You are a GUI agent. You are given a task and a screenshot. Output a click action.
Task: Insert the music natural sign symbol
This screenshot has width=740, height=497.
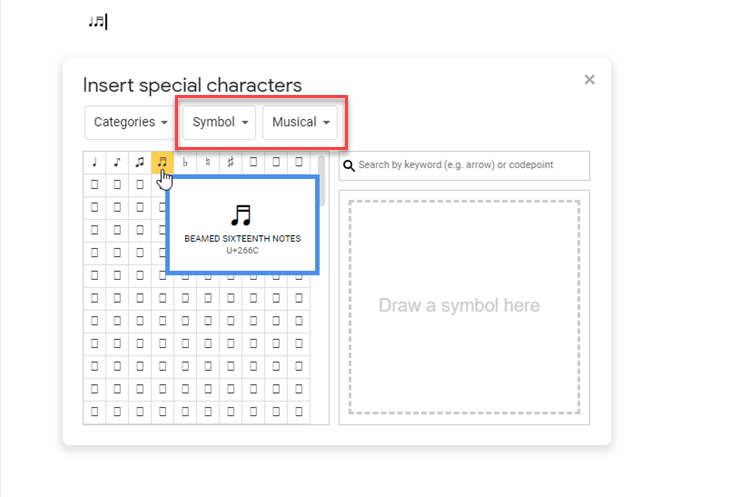click(x=208, y=162)
